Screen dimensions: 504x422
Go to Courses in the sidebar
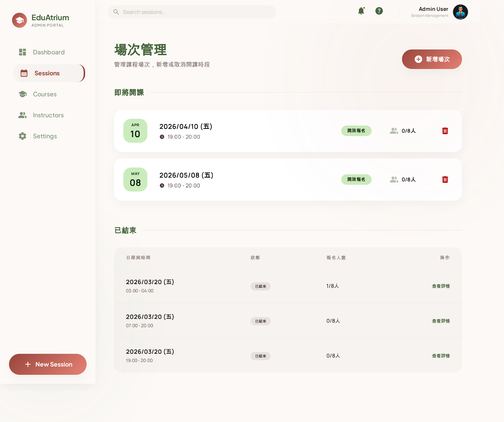pos(45,94)
